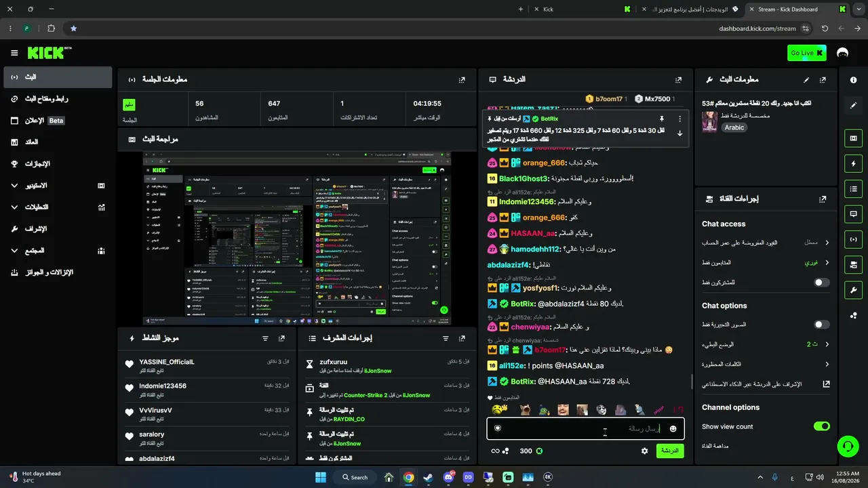Open Stream URL and key page
The height and width of the screenshot is (488, 868).
[58, 99]
